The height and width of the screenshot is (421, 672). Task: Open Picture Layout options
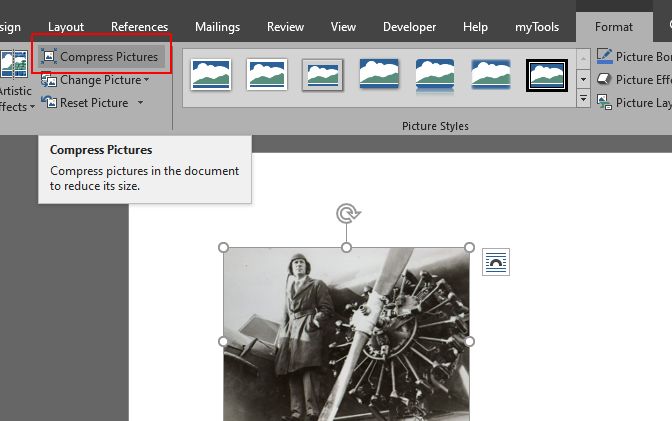click(633, 102)
